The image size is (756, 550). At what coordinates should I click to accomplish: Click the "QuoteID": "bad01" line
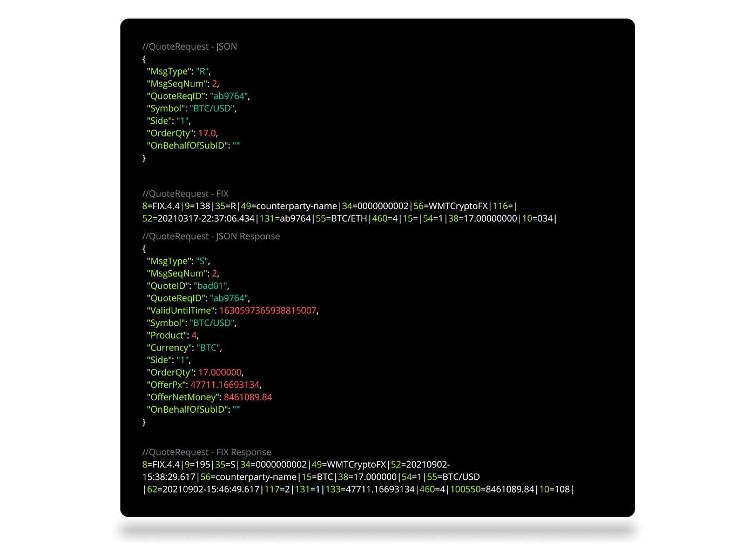(188, 286)
